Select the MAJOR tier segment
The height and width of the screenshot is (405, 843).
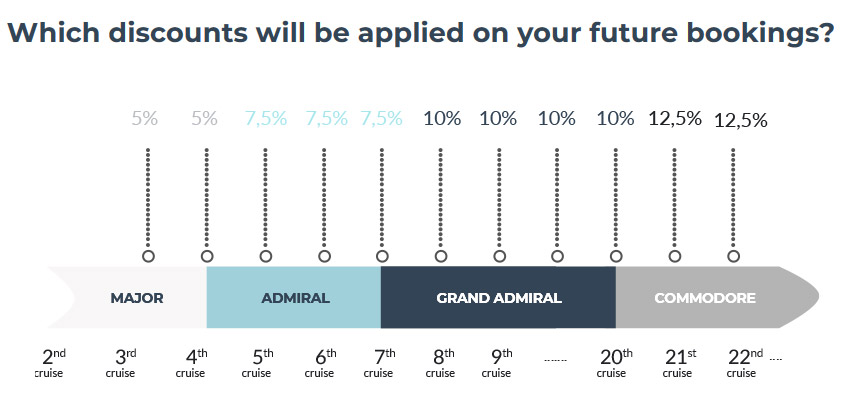(137, 298)
